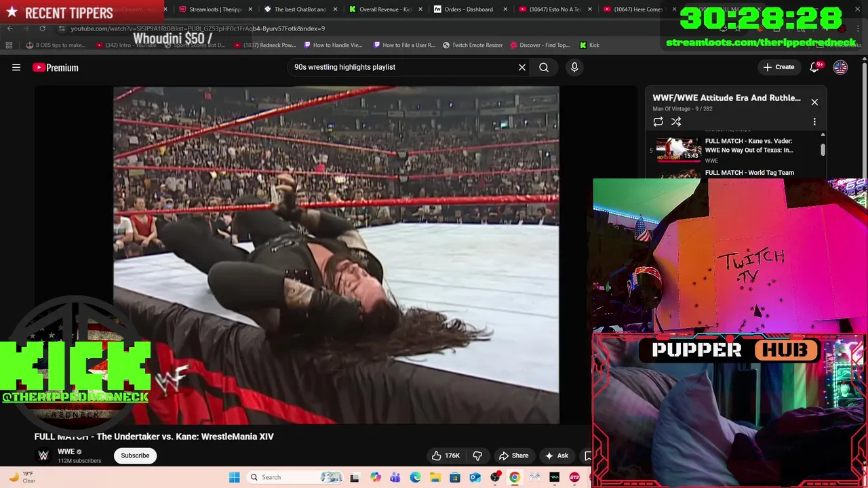868x488 pixels.
Task: Switch to '(10647) Esto No A Ter' tab
Action: coord(555,9)
